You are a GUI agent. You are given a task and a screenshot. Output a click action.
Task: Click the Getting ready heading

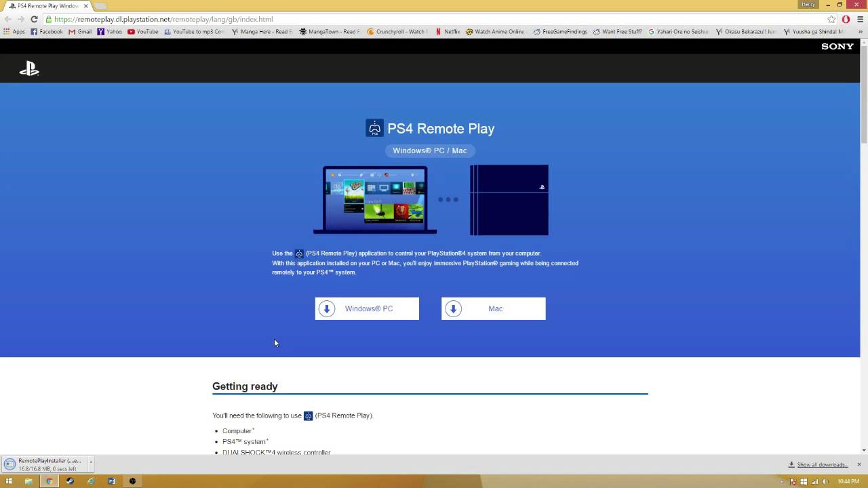click(245, 386)
